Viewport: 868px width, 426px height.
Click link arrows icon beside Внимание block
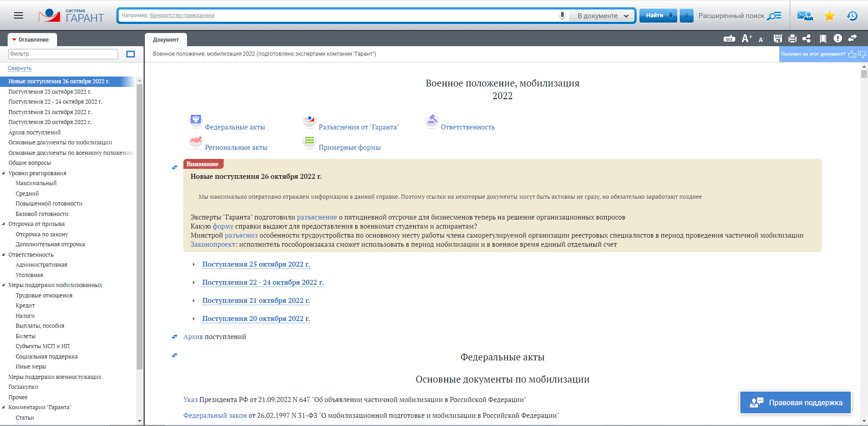[x=174, y=168]
